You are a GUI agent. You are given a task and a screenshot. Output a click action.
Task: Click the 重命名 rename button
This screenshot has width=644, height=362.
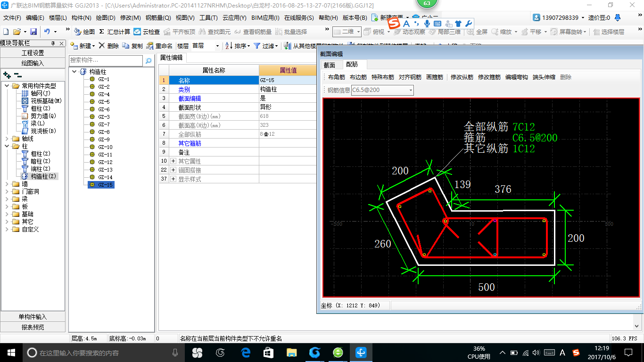click(x=159, y=46)
